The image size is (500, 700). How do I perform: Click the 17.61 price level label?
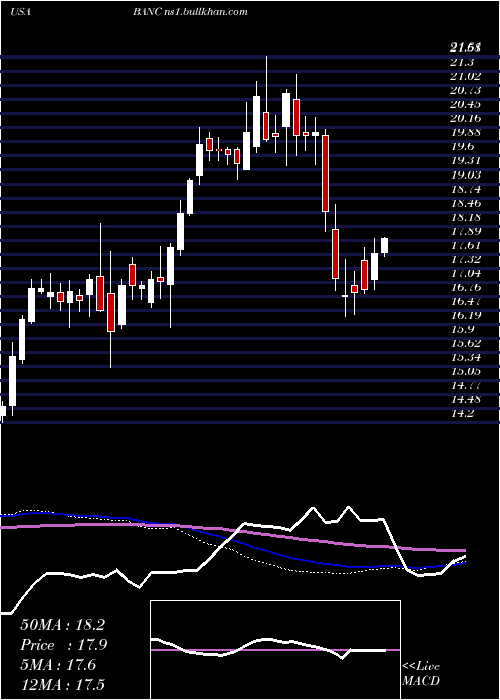(x=464, y=246)
